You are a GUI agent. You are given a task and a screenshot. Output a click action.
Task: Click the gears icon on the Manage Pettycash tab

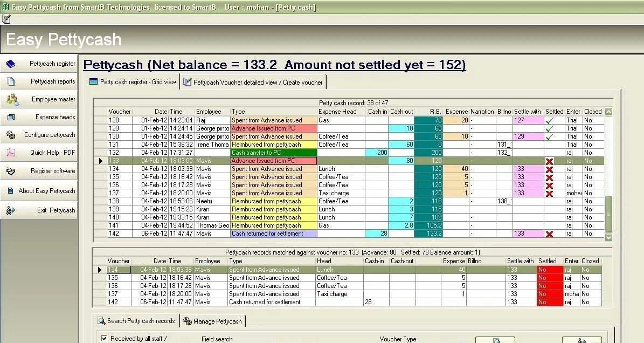tap(188, 321)
